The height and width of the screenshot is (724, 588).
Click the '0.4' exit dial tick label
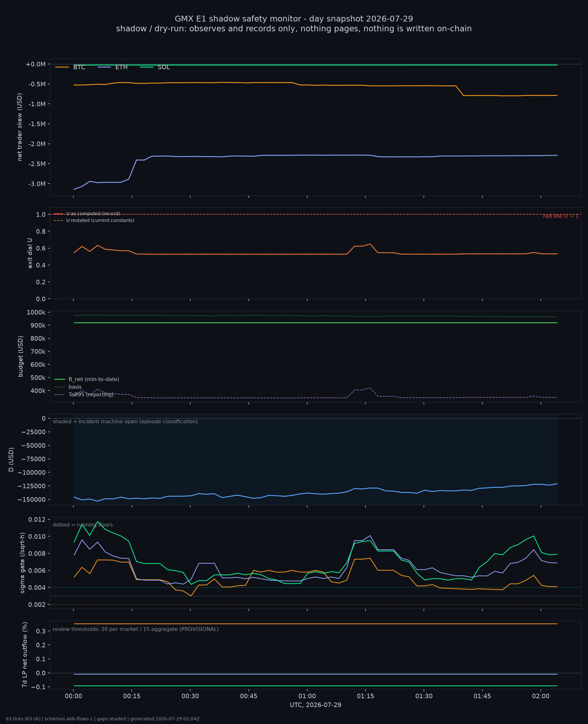41,265
